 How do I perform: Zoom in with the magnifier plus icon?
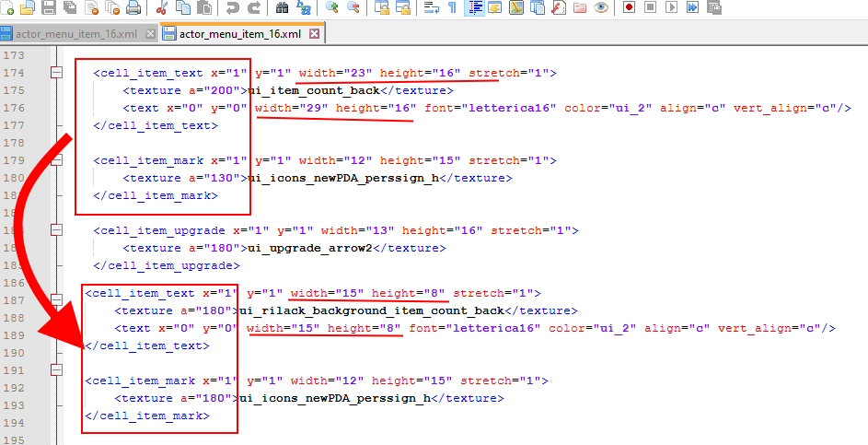point(332,7)
